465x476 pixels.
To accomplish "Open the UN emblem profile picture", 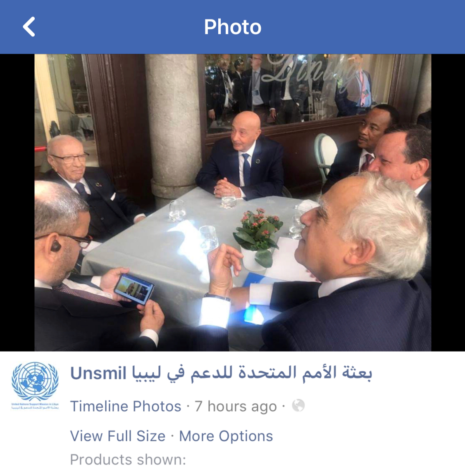I will pyautogui.click(x=35, y=385).
